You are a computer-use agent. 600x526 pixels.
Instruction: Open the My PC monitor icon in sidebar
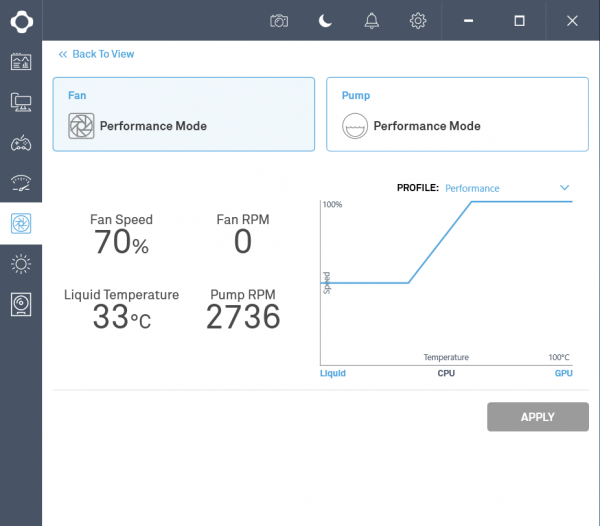21,102
